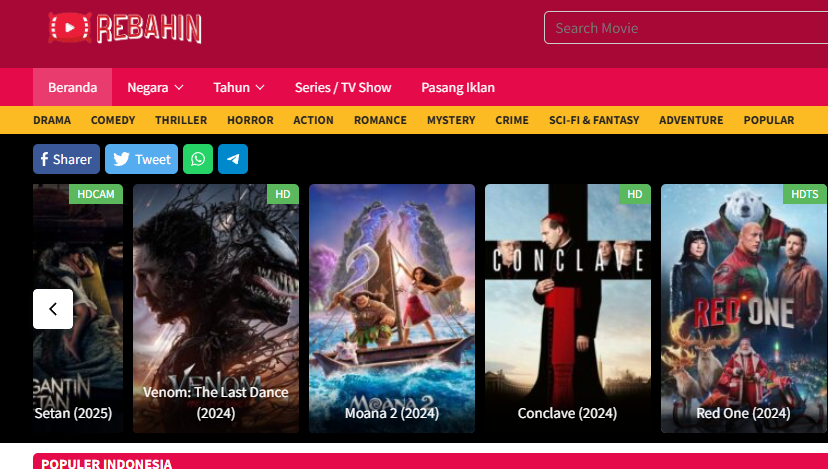The height and width of the screenshot is (469, 828).
Task: Share through the WhatsApp icon
Action: point(198,159)
